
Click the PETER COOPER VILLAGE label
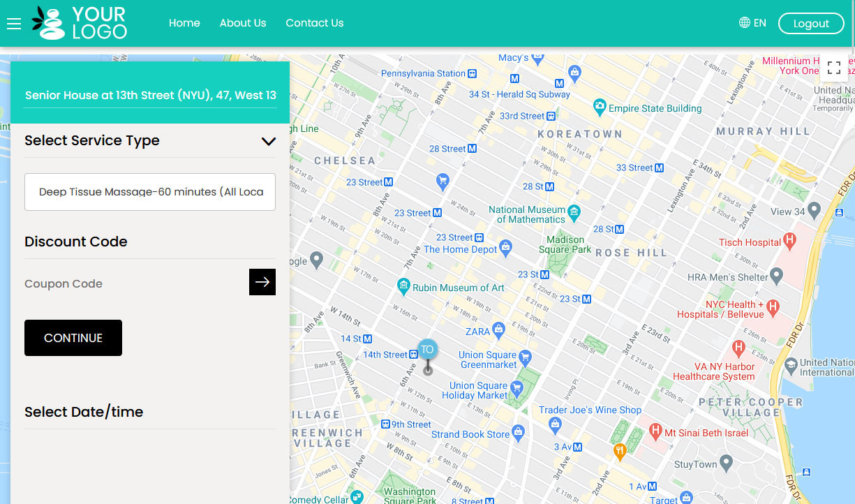pyautogui.click(x=751, y=407)
